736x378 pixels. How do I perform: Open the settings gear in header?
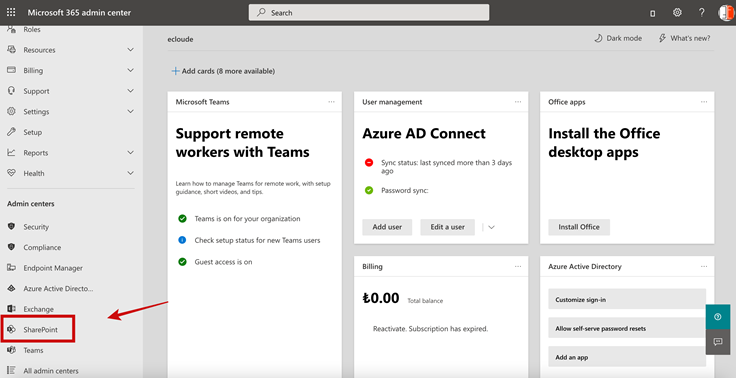[677, 13]
